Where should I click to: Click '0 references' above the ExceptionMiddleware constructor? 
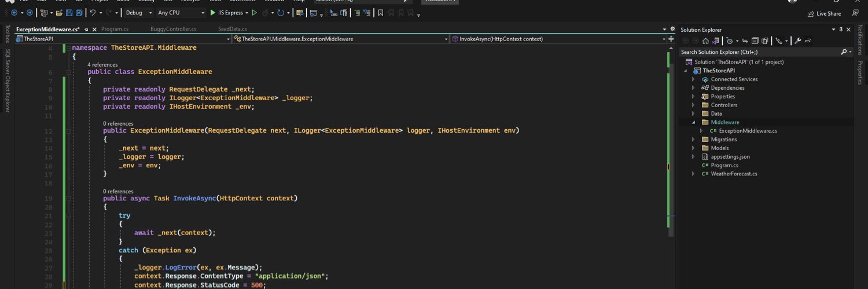pos(118,123)
